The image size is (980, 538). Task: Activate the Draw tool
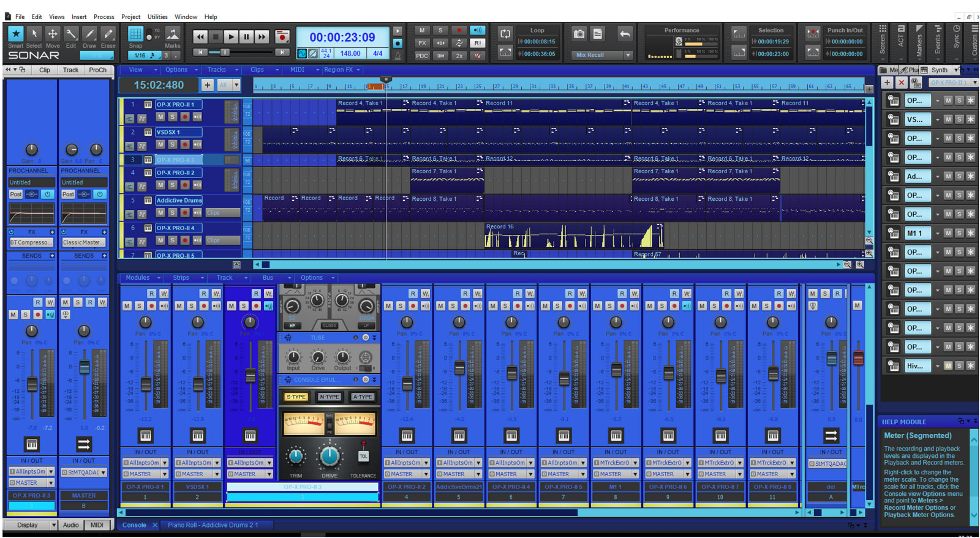pos(90,34)
